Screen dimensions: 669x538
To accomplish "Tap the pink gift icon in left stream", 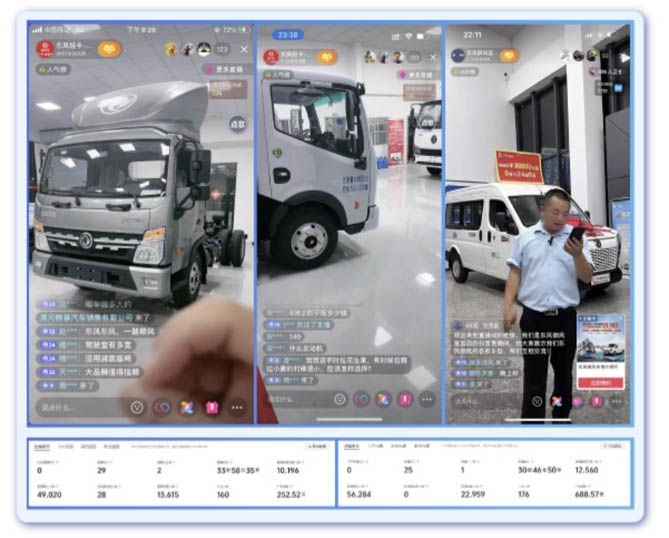I will coord(212,408).
